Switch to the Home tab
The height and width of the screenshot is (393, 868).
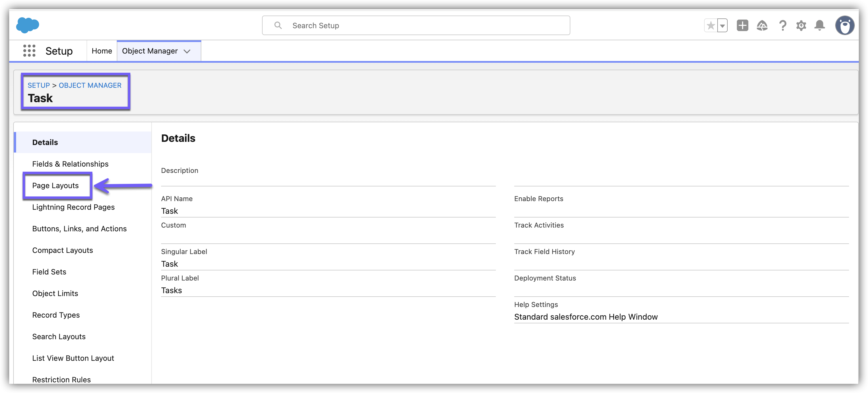point(102,51)
